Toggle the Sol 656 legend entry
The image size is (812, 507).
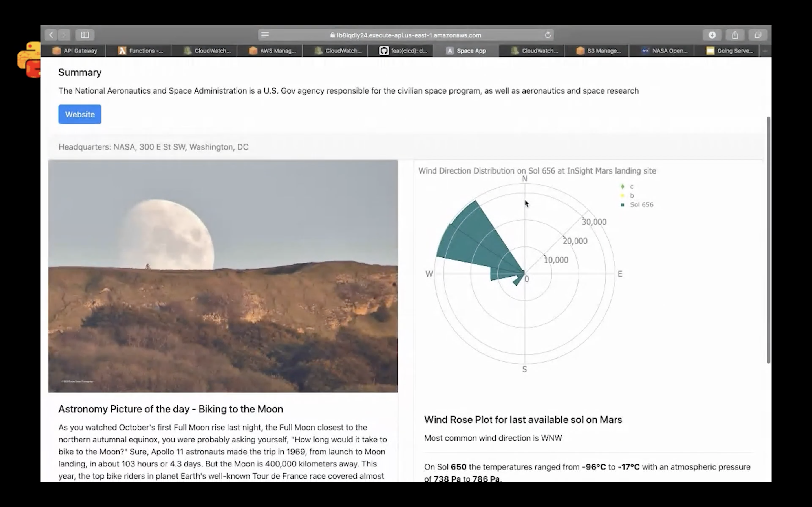coord(641,204)
